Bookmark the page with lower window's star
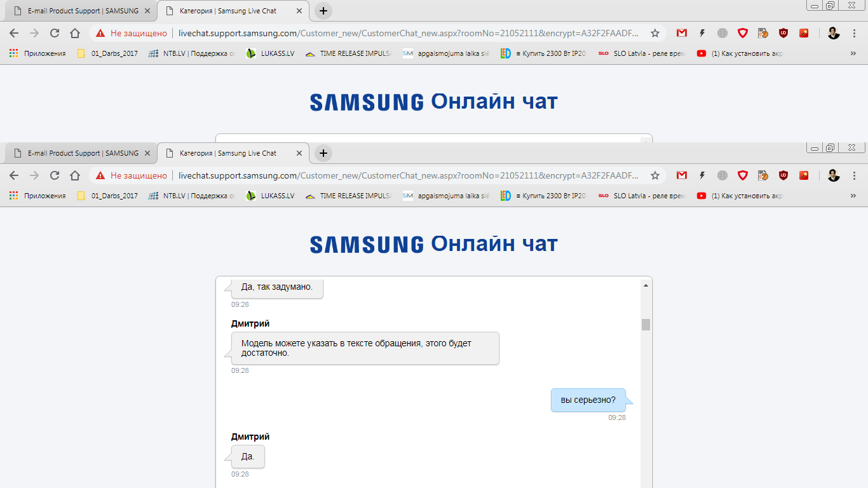 (x=655, y=175)
